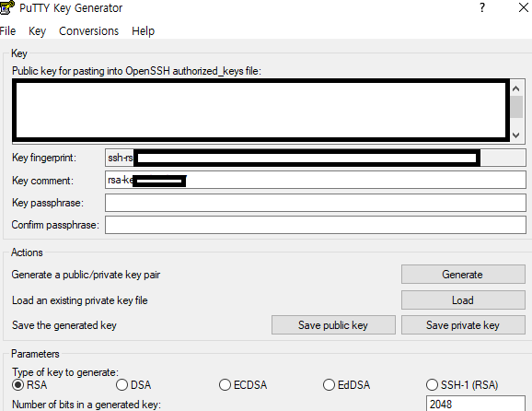Click the public key scroll-up arrow
532x411 pixels.
pyautogui.click(x=516, y=88)
